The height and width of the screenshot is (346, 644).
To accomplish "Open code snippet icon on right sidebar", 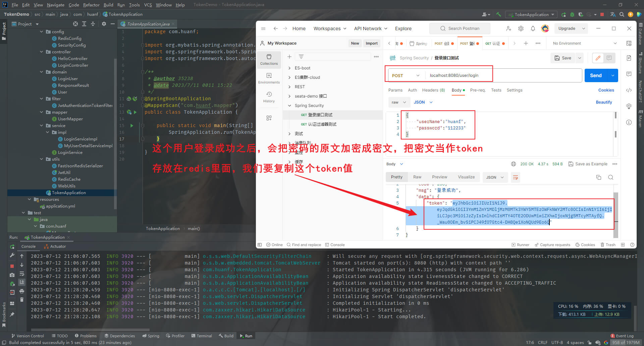I will [x=629, y=90].
